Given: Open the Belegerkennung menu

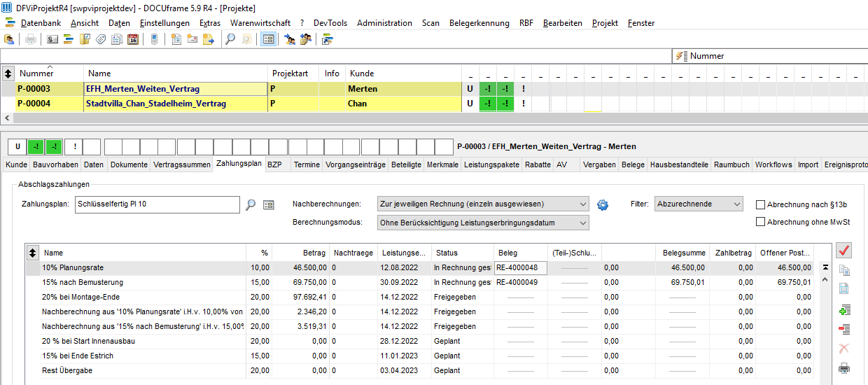Looking at the screenshot, I should [x=479, y=22].
